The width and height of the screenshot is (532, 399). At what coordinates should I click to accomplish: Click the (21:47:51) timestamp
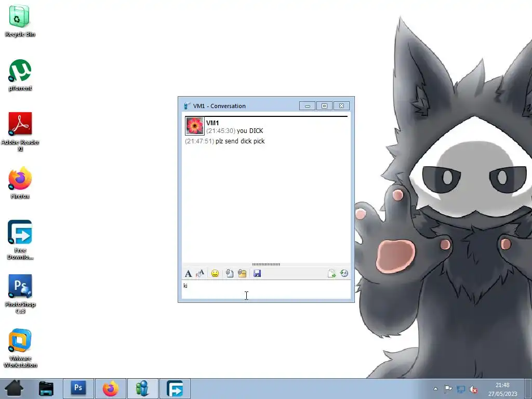[199, 141]
